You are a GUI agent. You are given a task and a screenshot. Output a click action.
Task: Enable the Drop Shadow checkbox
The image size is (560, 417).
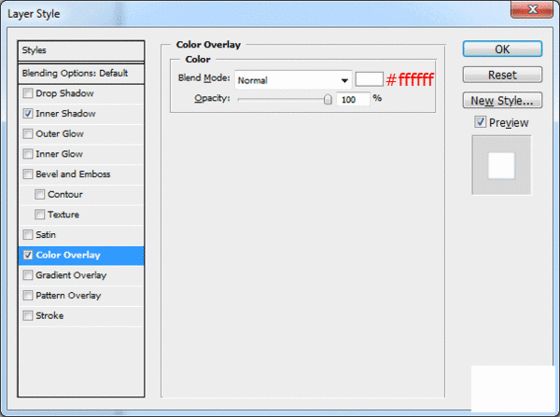(28, 94)
